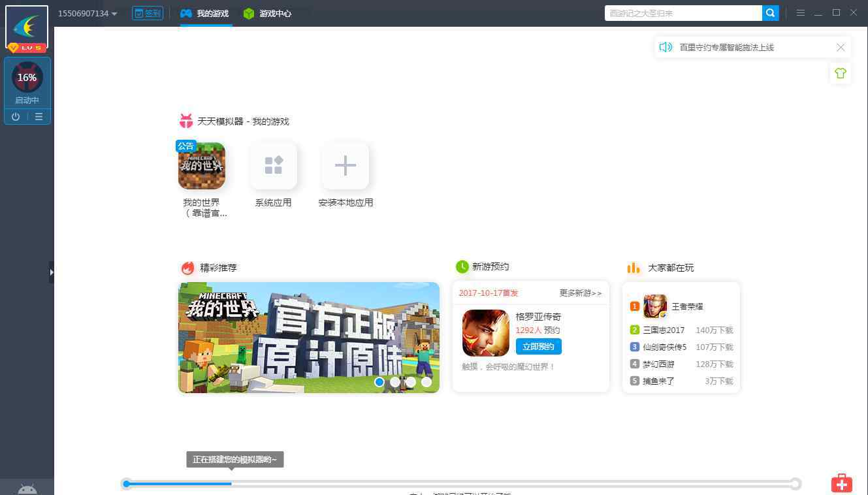
Task: Select third banner carousel dot
Action: [x=411, y=382]
